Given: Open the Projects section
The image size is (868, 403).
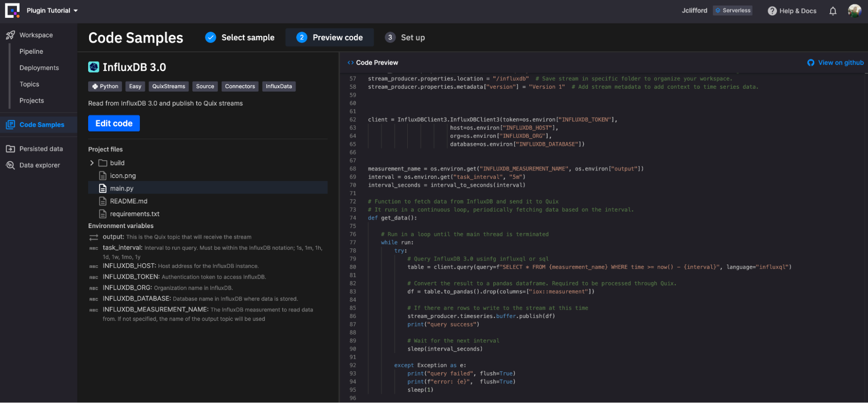Looking at the screenshot, I should click(32, 100).
